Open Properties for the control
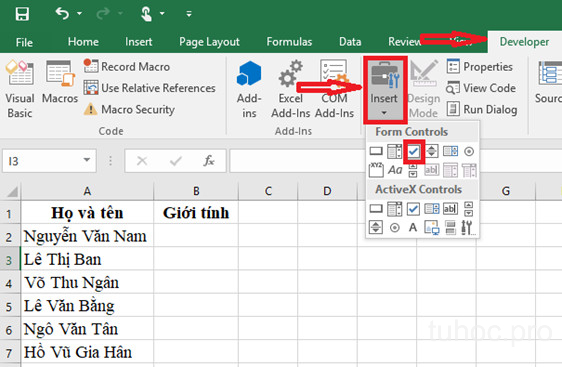 click(x=480, y=67)
